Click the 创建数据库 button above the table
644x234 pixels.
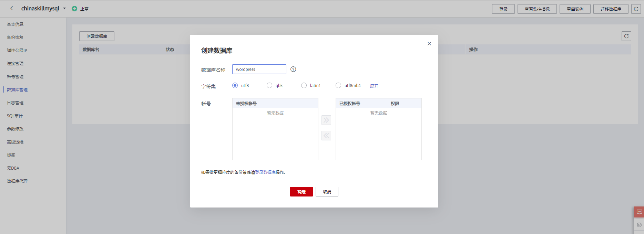click(x=97, y=36)
